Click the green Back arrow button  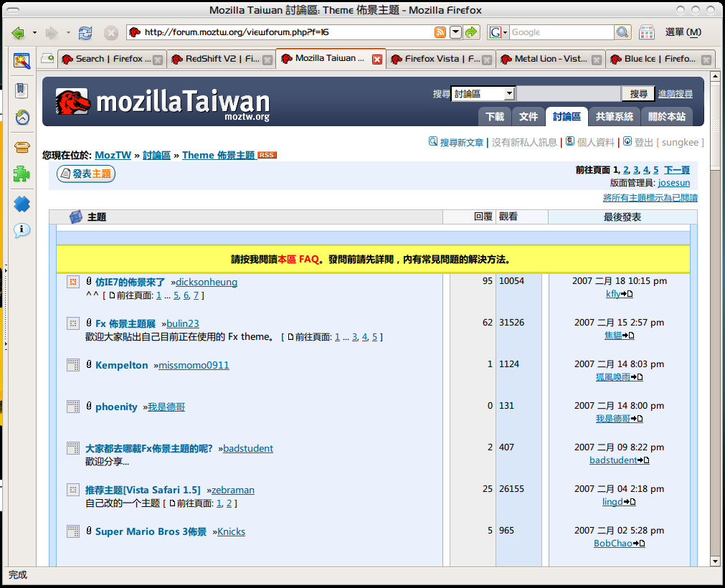pyautogui.click(x=18, y=33)
